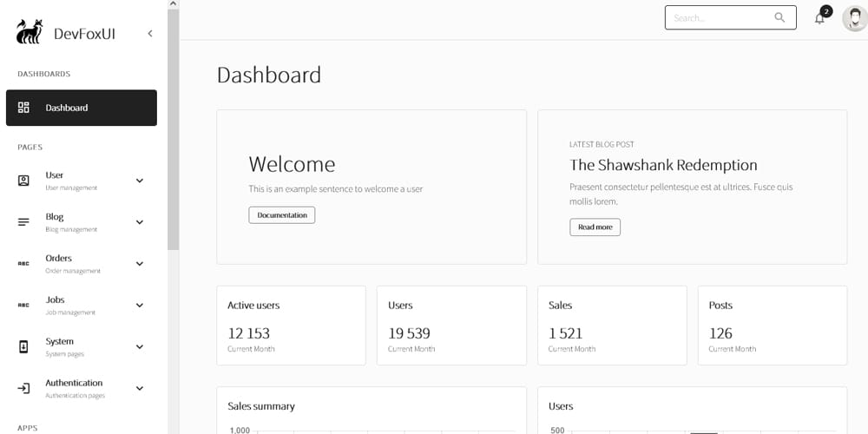Click the Blog lines icon in sidebar
Image resolution: width=868 pixels, height=434 pixels.
coord(24,222)
